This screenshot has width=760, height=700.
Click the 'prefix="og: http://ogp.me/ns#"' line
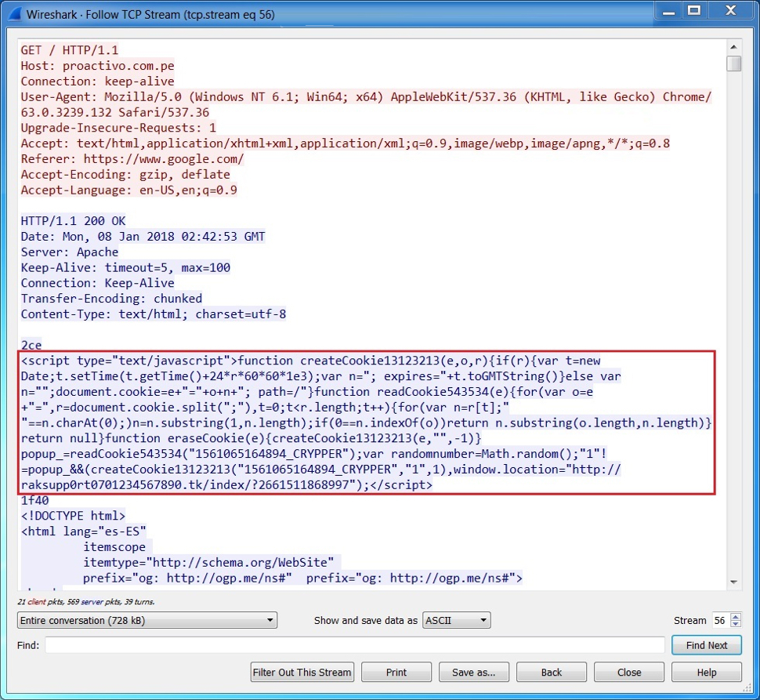[x=303, y=578]
